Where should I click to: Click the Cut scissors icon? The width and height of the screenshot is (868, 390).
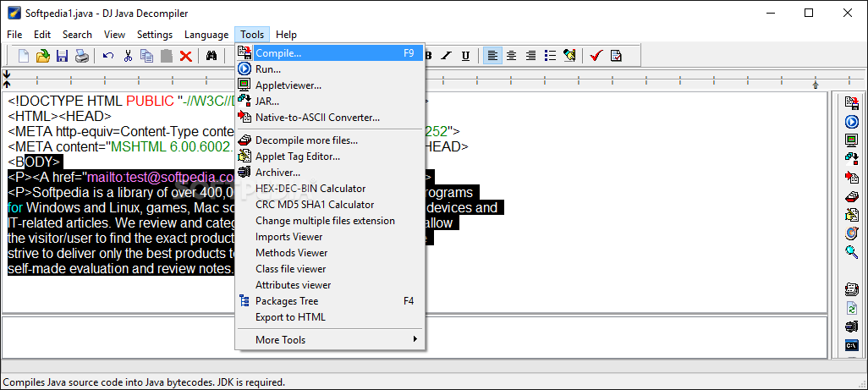(128, 56)
